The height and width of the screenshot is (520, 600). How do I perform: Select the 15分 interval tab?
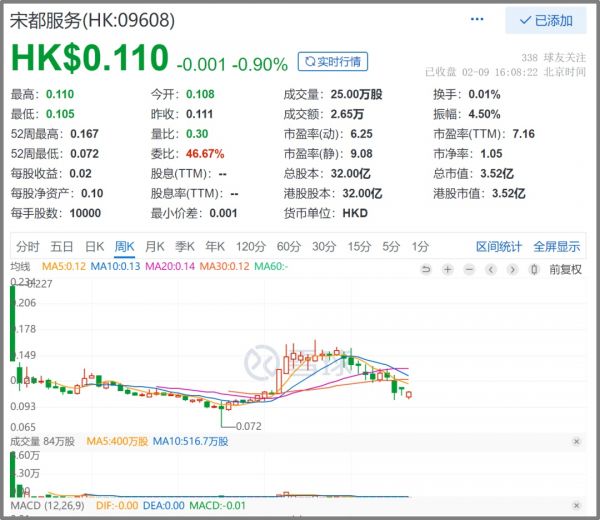[x=359, y=246]
